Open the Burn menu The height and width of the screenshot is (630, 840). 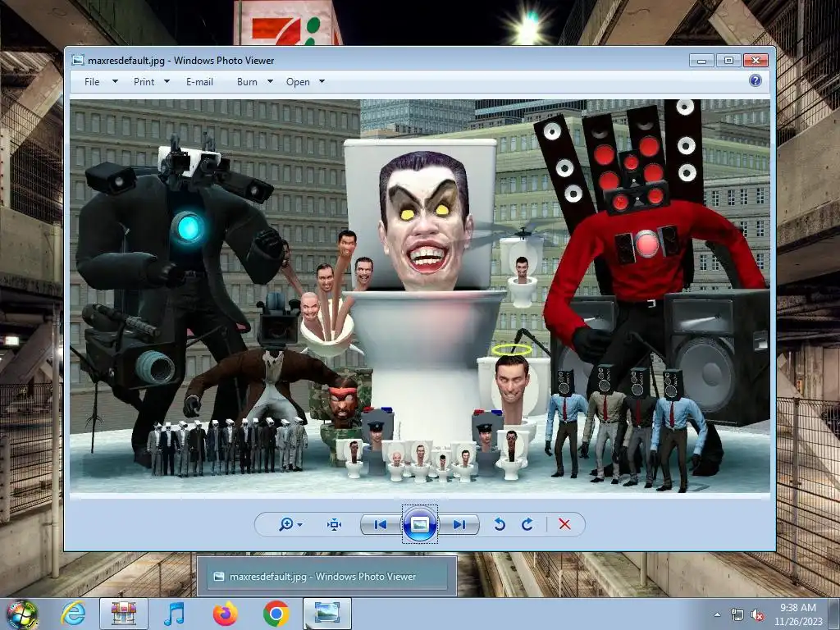[247, 81]
